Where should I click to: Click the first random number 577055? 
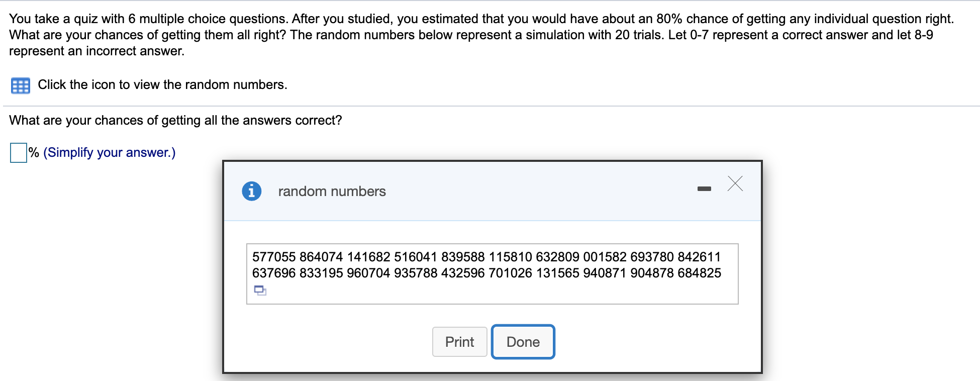pos(274,257)
